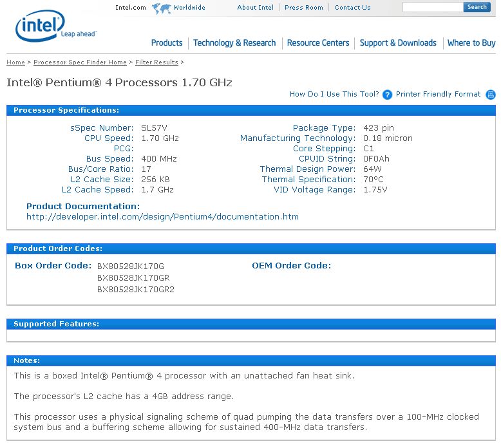Go to Processor Spec Finder Home breadcrumb
This screenshot has width=501, height=448.
[x=80, y=62]
